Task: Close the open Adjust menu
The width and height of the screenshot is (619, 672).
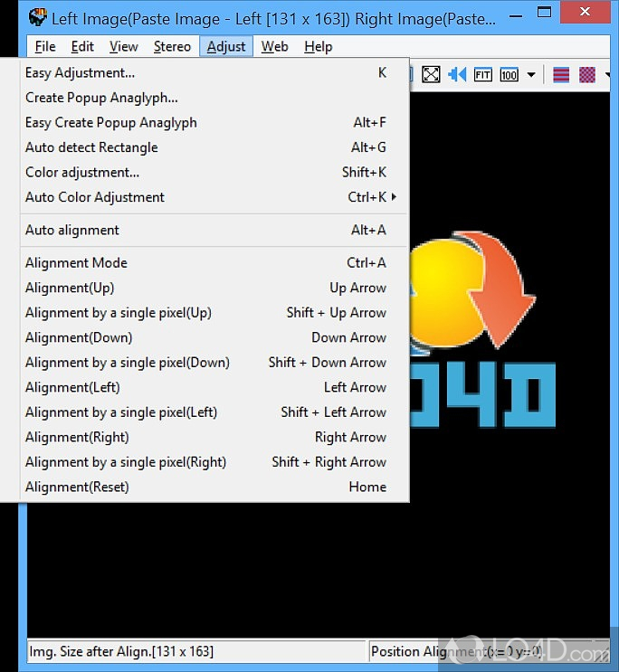Action: (x=226, y=46)
